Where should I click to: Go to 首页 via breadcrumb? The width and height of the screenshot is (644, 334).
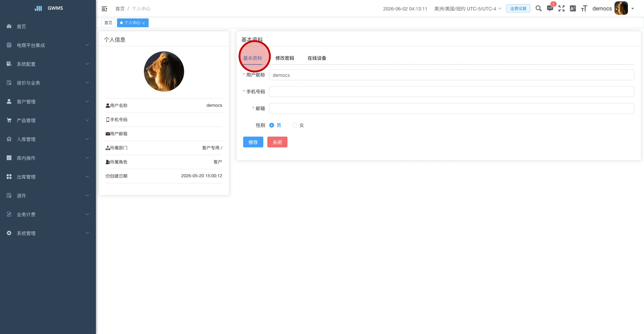tap(120, 9)
